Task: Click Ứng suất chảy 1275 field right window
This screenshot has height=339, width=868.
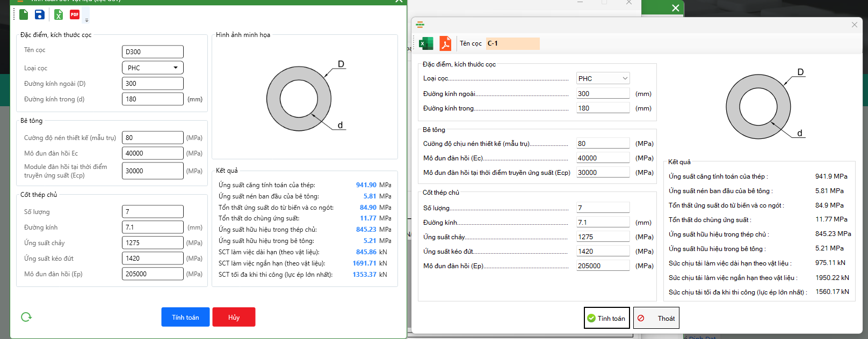Action: click(603, 237)
